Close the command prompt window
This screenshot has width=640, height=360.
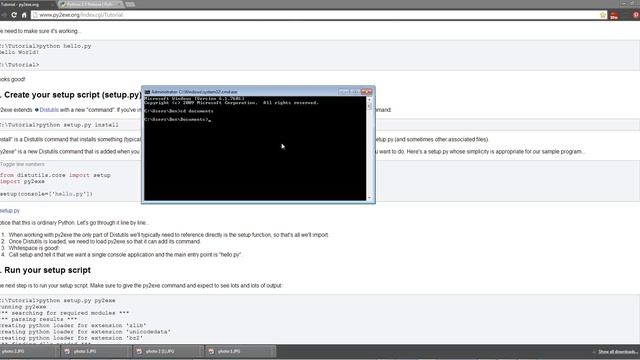(x=367, y=91)
